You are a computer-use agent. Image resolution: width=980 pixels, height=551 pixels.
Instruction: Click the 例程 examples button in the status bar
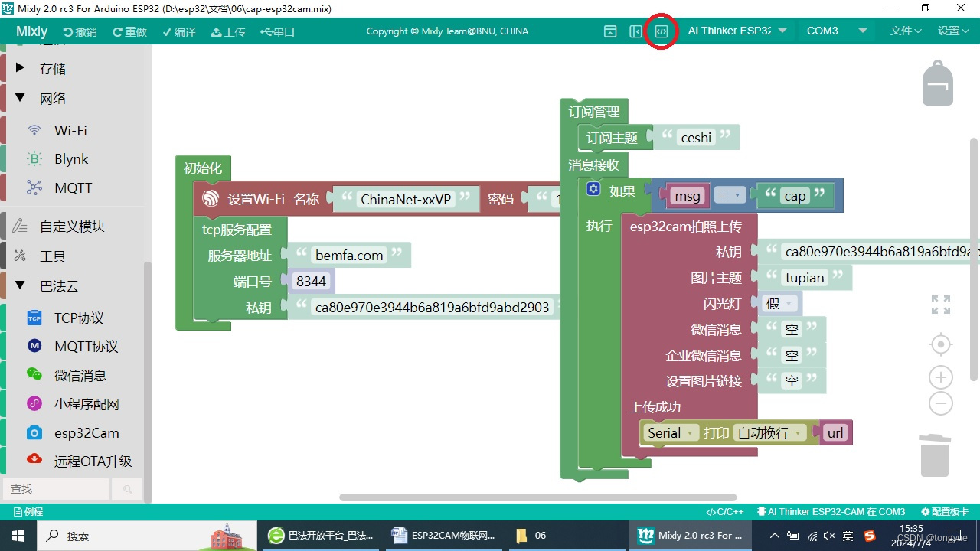pos(29,512)
